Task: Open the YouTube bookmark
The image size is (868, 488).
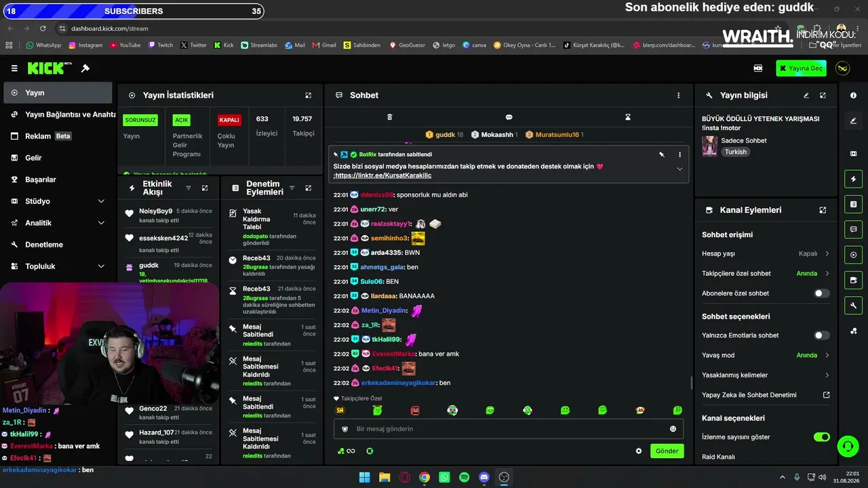Action: pos(125,45)
